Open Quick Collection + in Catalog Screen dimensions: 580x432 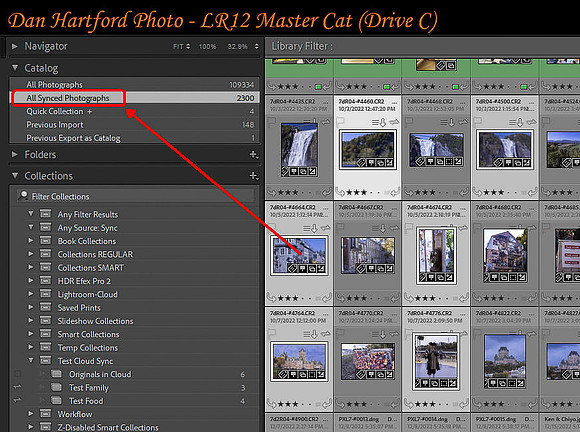[x=134, y=111]
